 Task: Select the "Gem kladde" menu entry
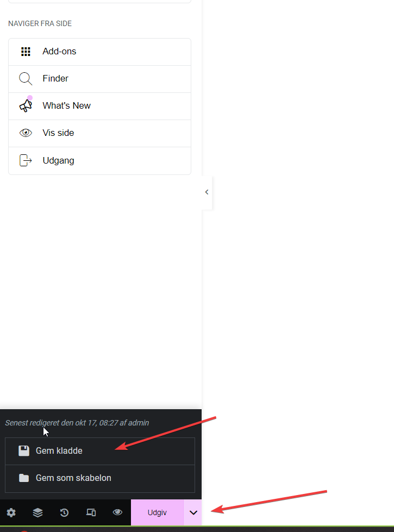point(59,450)
